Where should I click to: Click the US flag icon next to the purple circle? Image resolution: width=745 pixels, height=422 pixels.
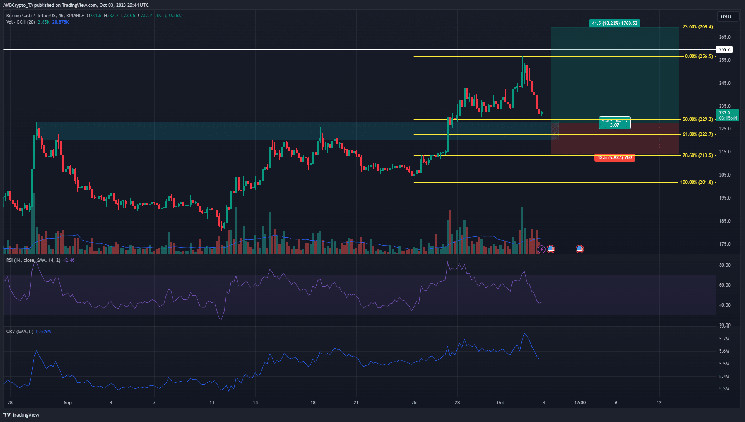tap(551, 249)
